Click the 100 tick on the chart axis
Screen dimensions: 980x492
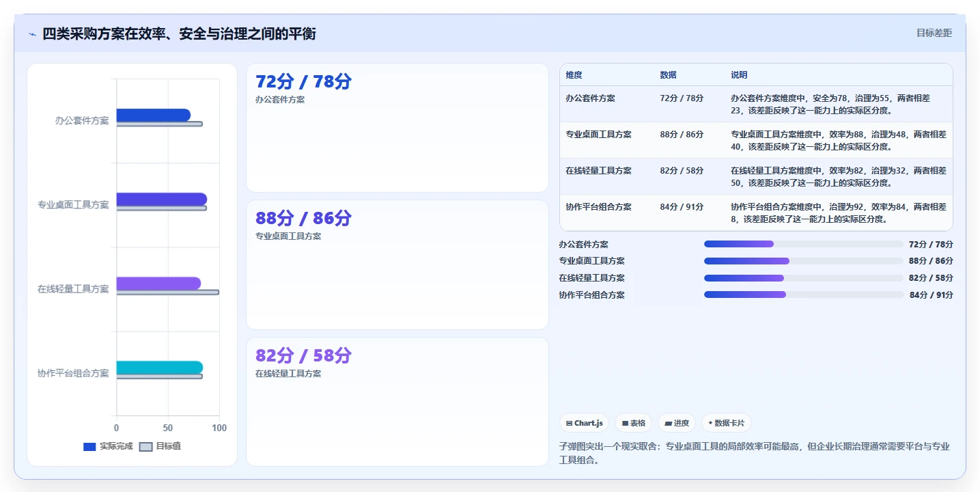[219, 428]
